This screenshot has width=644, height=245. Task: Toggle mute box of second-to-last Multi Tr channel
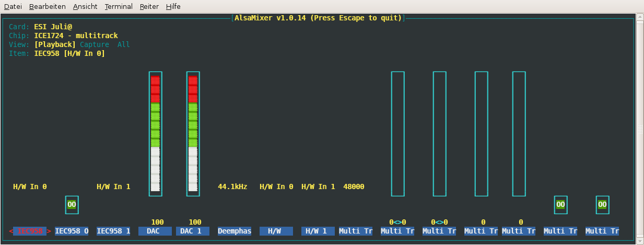pyautogui.click(x=560, y=205)
